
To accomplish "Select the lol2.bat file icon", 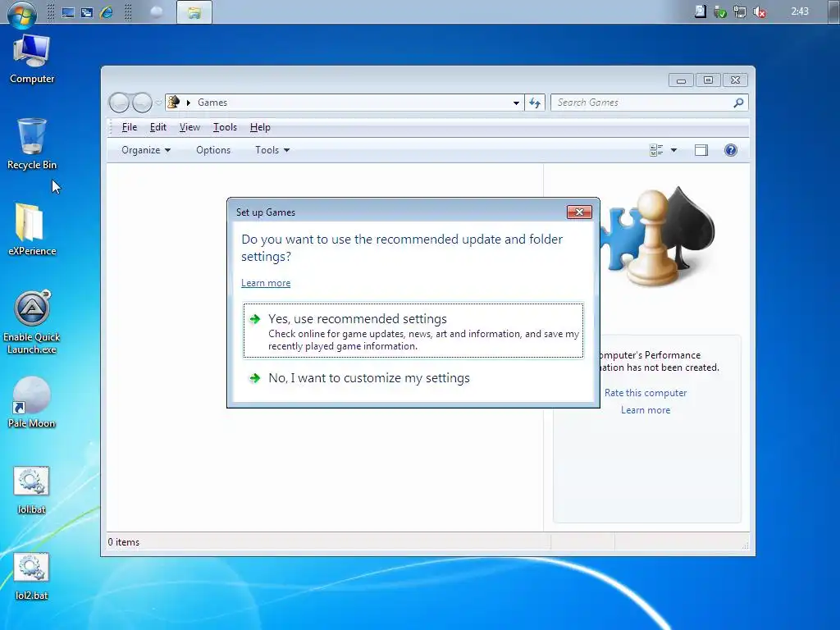I will [32, 576].
